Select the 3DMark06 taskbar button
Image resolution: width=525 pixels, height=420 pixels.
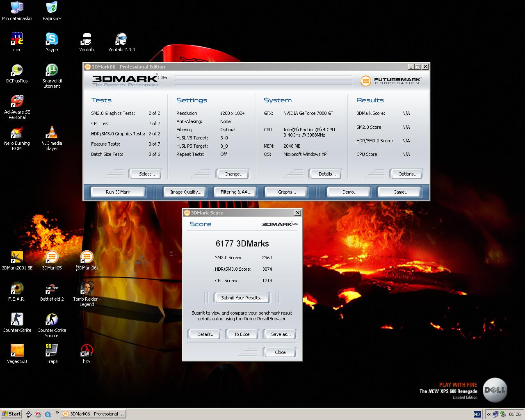point(94,414)
